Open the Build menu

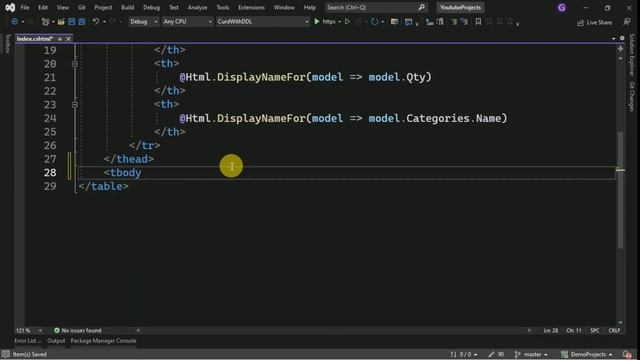click(127, 7)
